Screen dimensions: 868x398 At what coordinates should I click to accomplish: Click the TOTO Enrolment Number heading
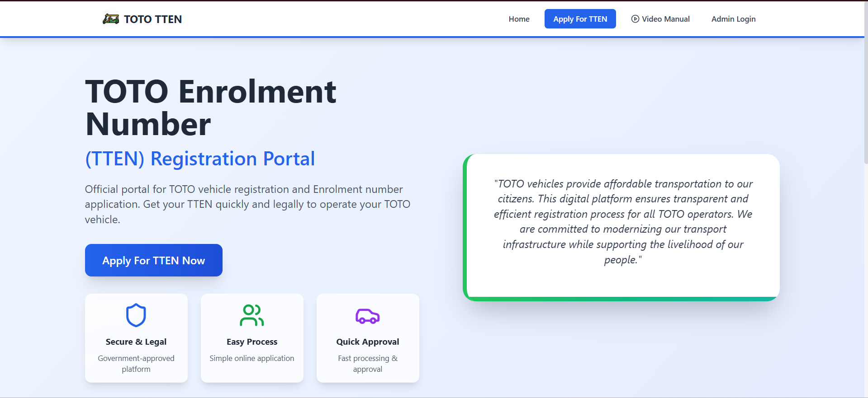211,108
